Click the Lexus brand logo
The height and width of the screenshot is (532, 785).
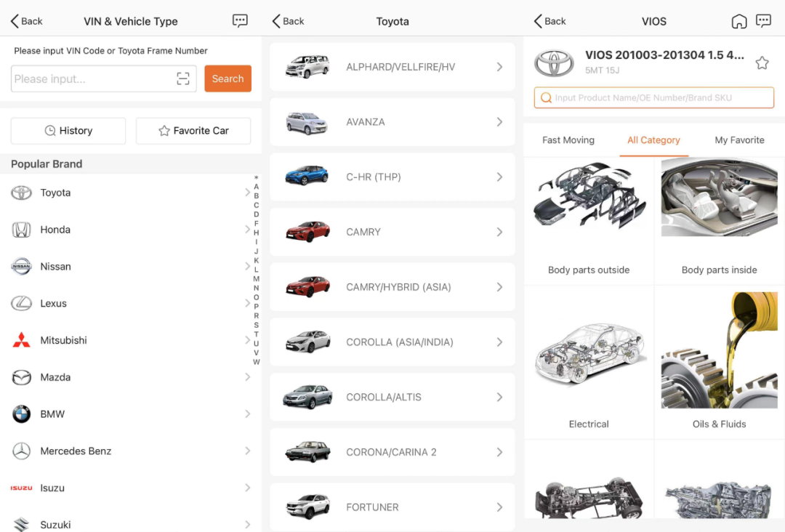click(22, 303)
